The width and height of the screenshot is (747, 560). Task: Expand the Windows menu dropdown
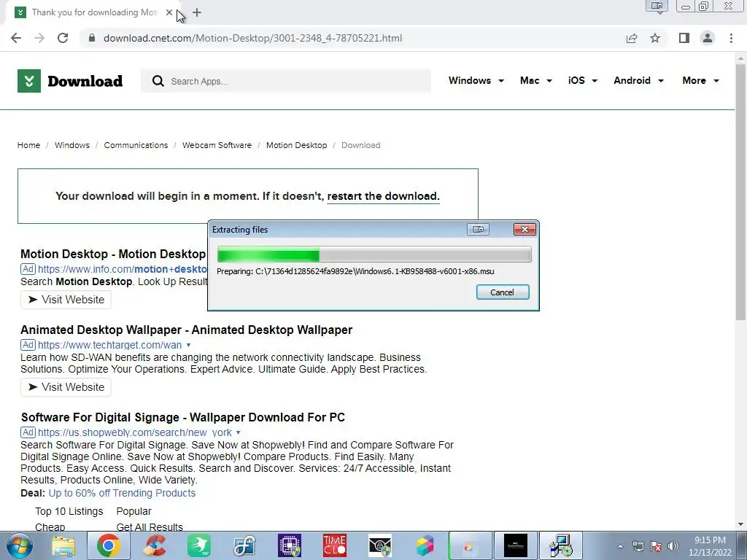[476, 80]
